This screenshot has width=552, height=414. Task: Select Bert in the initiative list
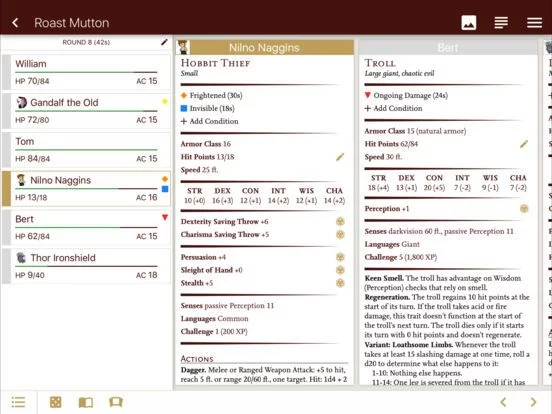[86, 227]
